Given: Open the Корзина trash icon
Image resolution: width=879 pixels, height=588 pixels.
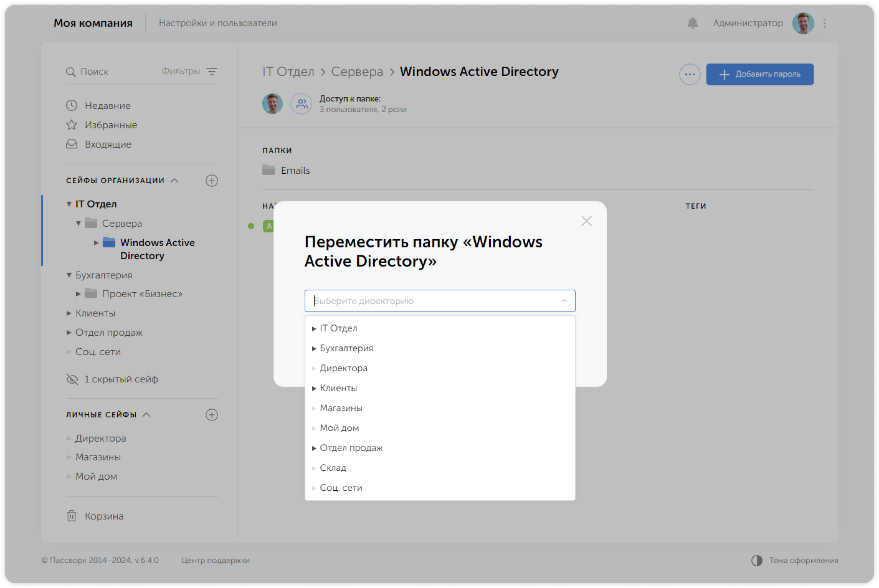Looking at the screenshot, I should (72, 516).
